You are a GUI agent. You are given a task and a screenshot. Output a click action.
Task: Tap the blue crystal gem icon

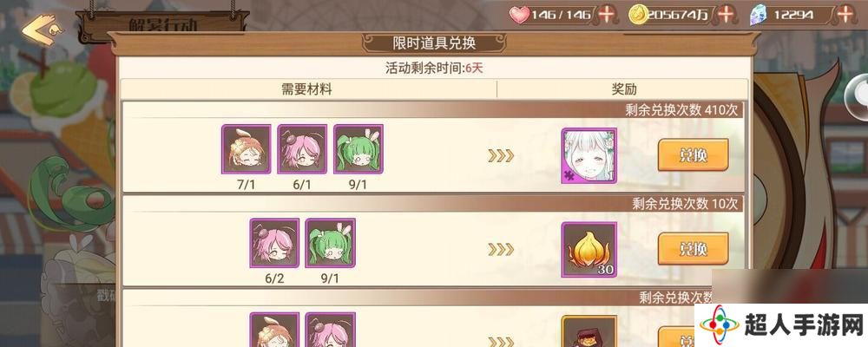point(757,16)
